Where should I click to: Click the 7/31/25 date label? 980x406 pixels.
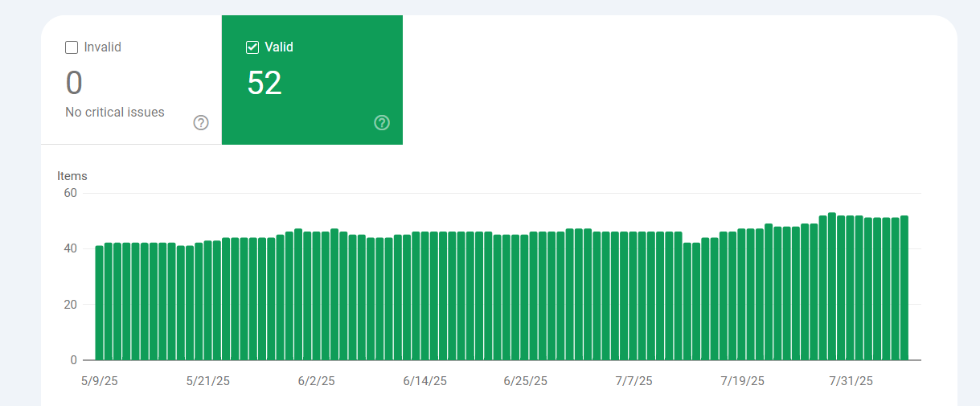point(851,381)
